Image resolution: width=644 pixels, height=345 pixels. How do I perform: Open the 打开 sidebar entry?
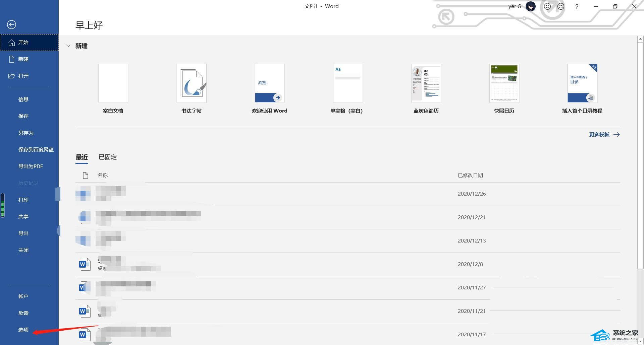point(29,76)
